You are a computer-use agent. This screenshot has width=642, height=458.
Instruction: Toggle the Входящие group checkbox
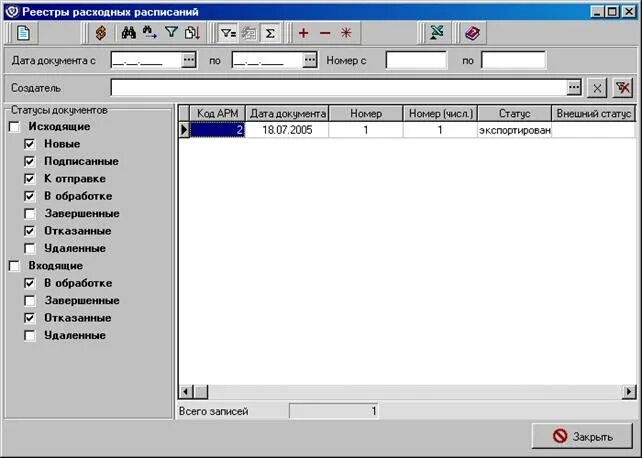pyautogui.click(x=14, y=266)
